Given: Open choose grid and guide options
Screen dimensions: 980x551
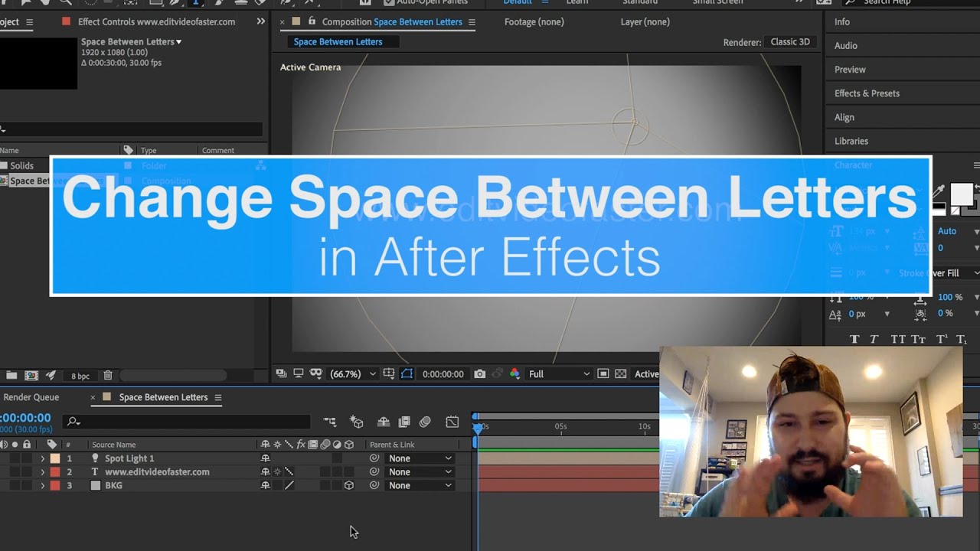Looking at the screenshot, I should [389, 373].
